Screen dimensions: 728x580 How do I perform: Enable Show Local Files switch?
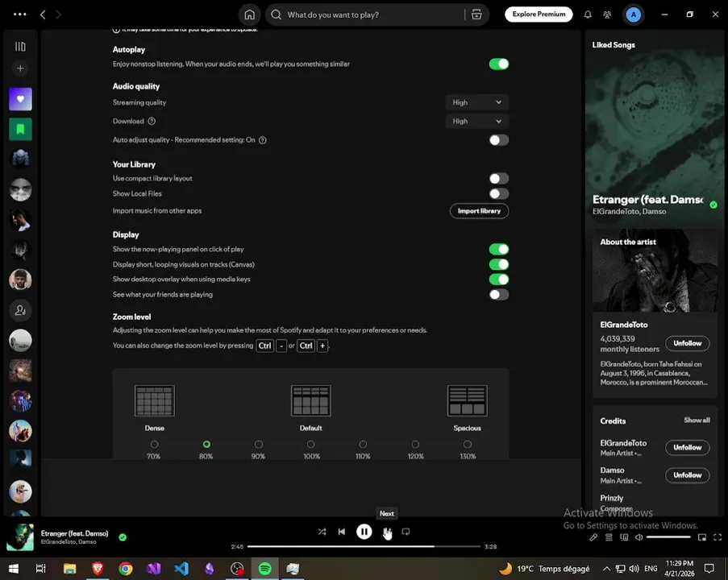click(x=499, y=193)
